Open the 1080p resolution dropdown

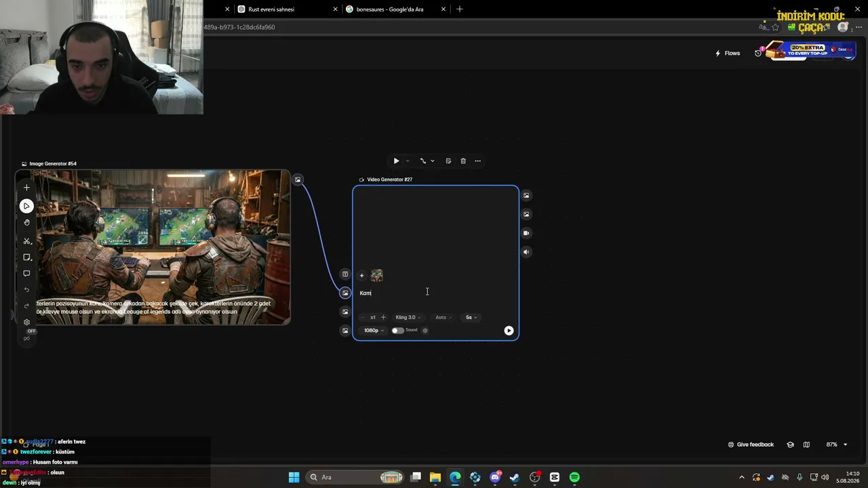(374, 331)
